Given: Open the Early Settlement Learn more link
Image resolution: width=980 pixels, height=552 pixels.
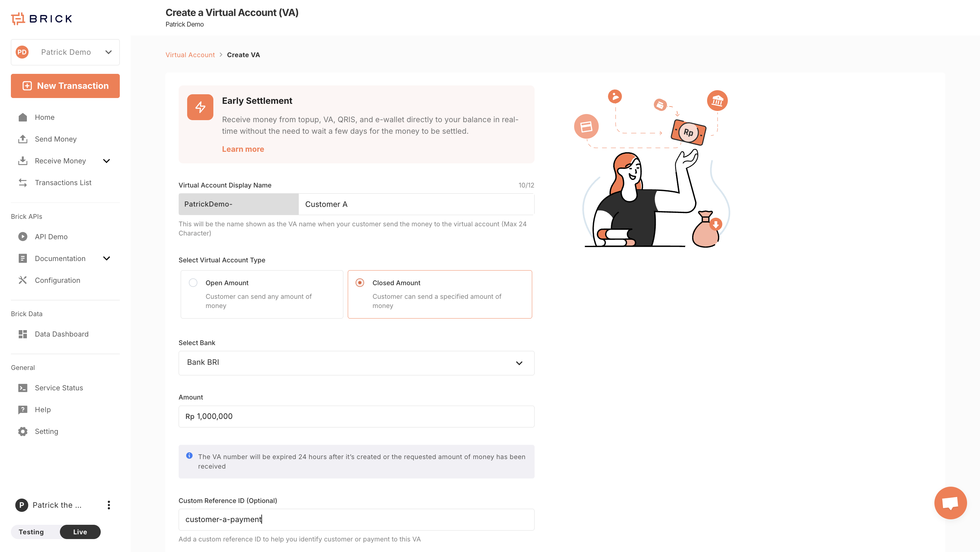Looking at the screenshot, I should (x=243, y=149).
